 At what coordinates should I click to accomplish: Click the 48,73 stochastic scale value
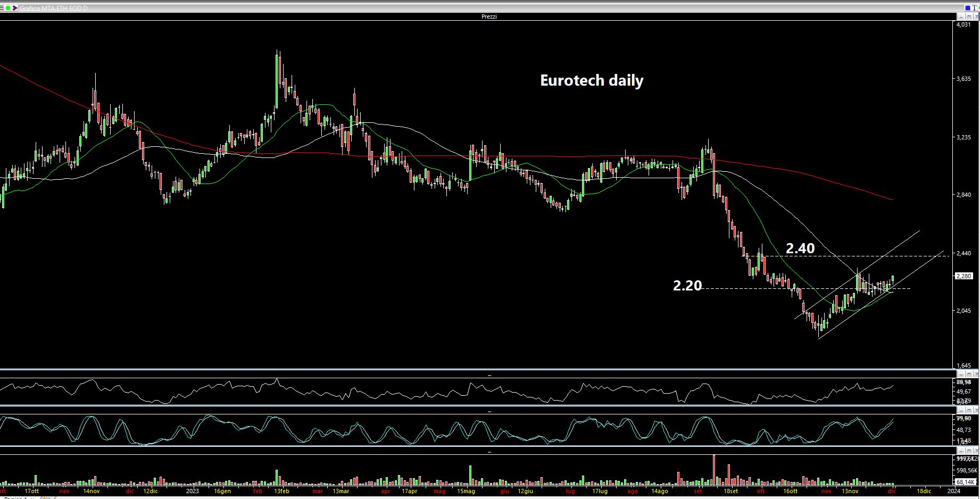964,429
